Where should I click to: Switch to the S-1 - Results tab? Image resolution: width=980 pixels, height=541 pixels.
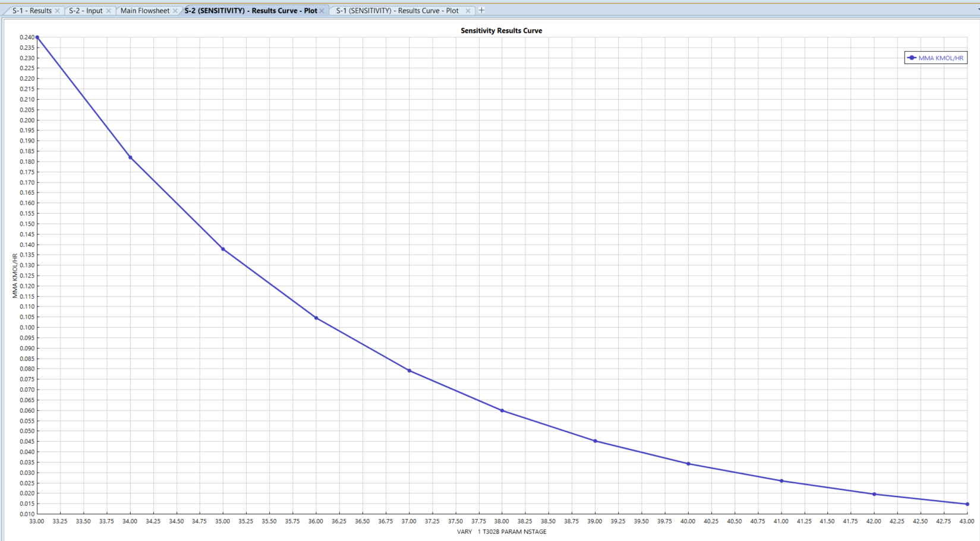click(x=32, y=11)
